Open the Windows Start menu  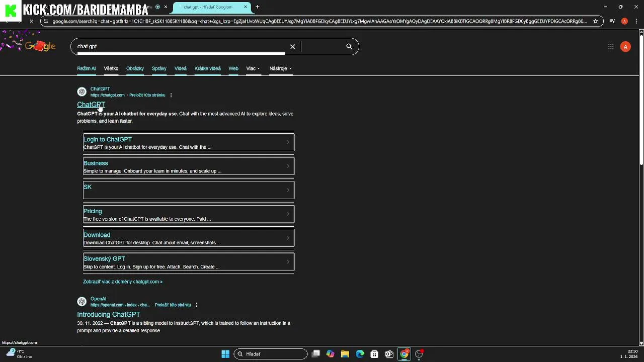(x=225, y=354)
